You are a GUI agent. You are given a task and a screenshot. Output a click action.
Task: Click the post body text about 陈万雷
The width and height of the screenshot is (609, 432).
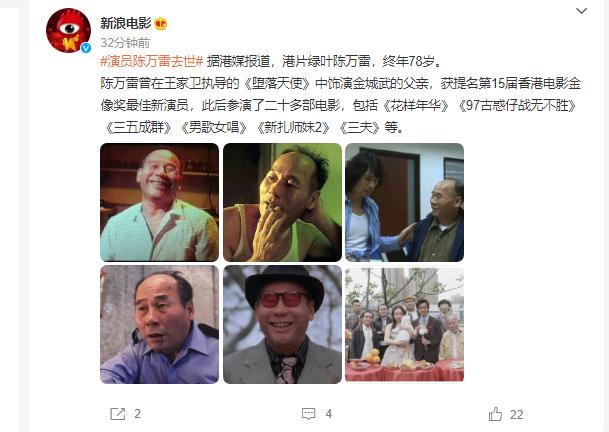pyautogui.click(x=340, y=94)
